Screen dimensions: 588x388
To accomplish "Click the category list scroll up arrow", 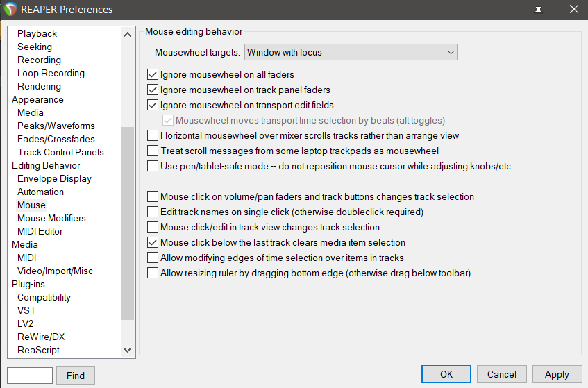I will (x=128, y=35).
